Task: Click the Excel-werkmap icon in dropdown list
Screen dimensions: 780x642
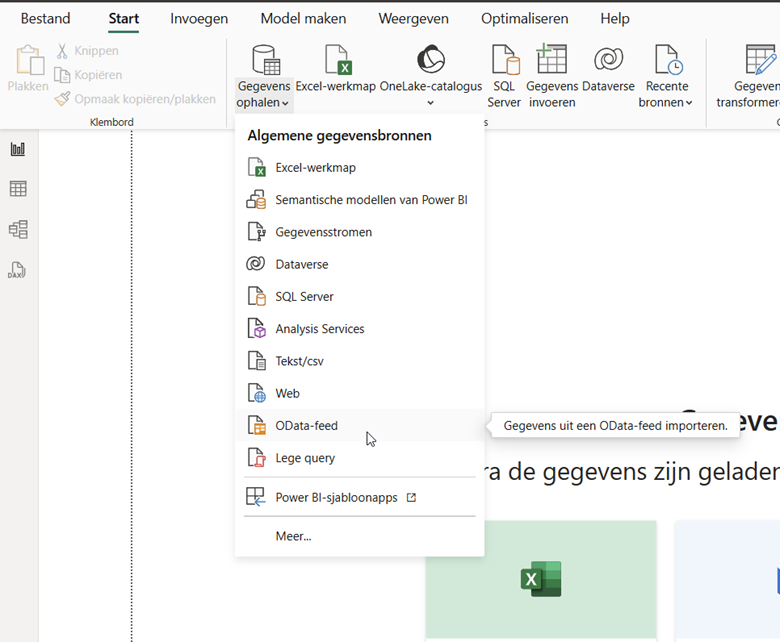Action: [257, 168]
